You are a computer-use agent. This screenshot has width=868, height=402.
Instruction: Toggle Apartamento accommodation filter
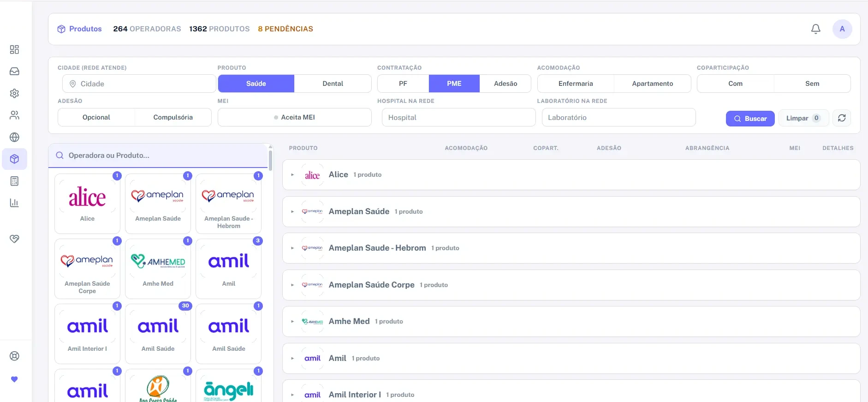point(653,84)
